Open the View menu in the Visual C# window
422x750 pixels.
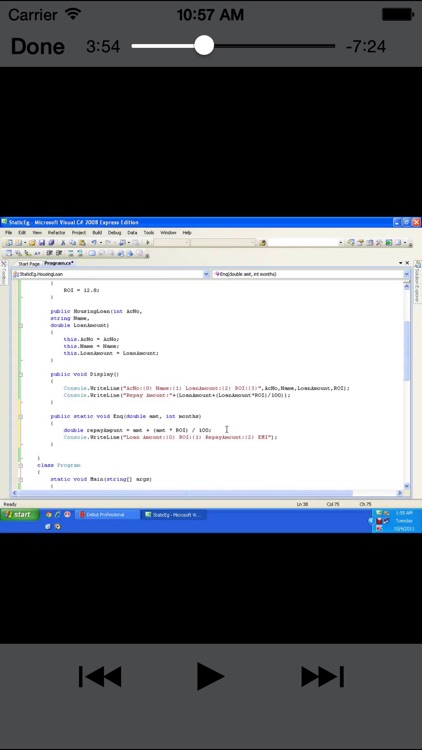(x=37, y=232)
